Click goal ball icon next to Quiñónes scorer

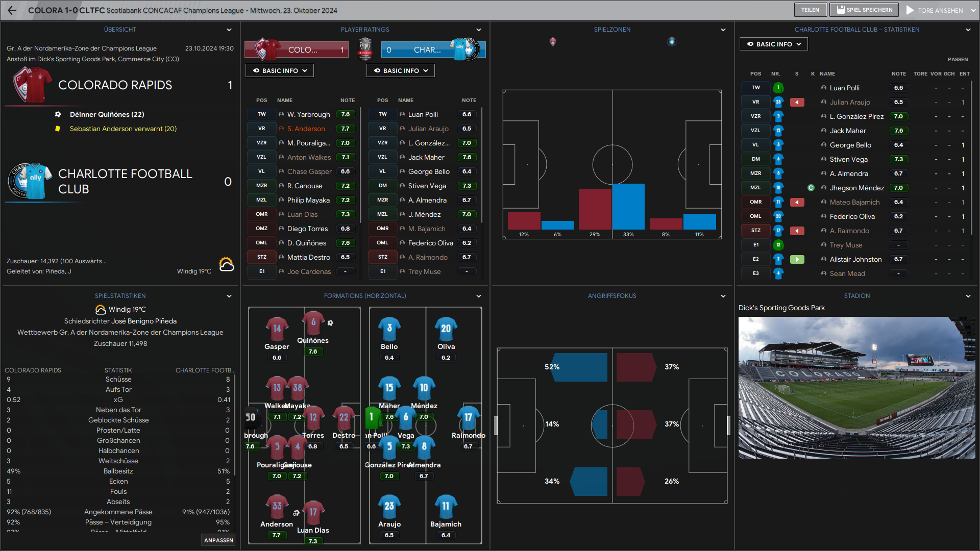pyautogui.click(x=58, y=115)
